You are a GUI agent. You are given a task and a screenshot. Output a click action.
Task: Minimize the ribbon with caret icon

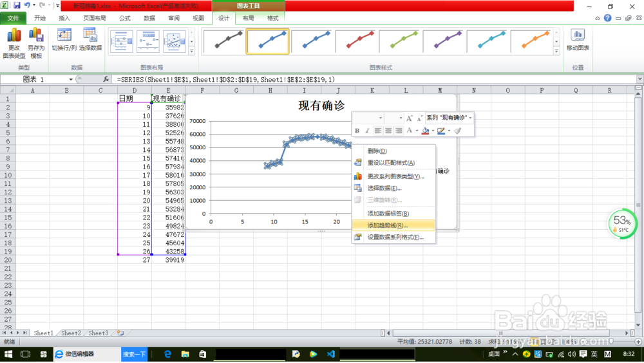597,18
